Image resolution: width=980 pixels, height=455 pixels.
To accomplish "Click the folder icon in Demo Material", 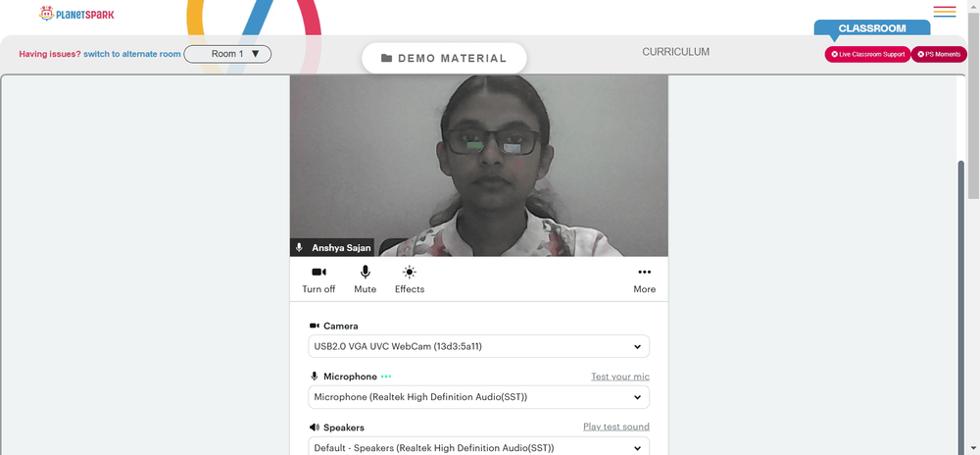I will [x=387, y=58].
